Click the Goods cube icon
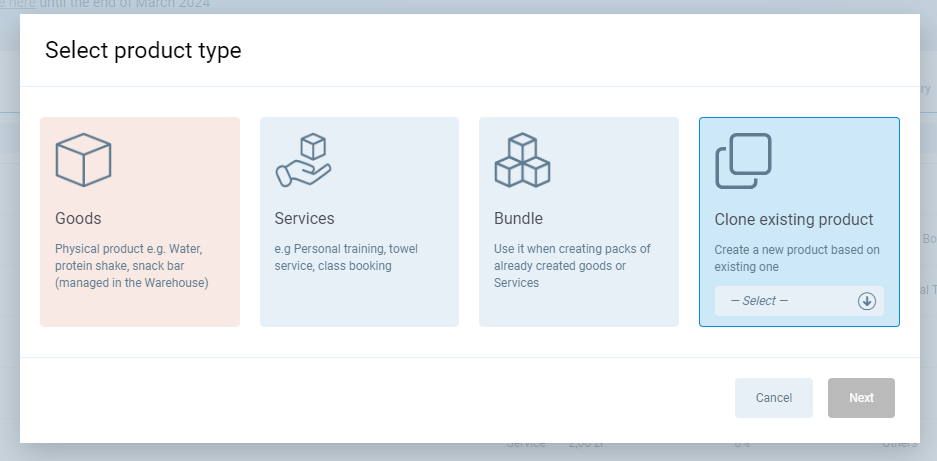The image size is (937, 461). point(83,160)
